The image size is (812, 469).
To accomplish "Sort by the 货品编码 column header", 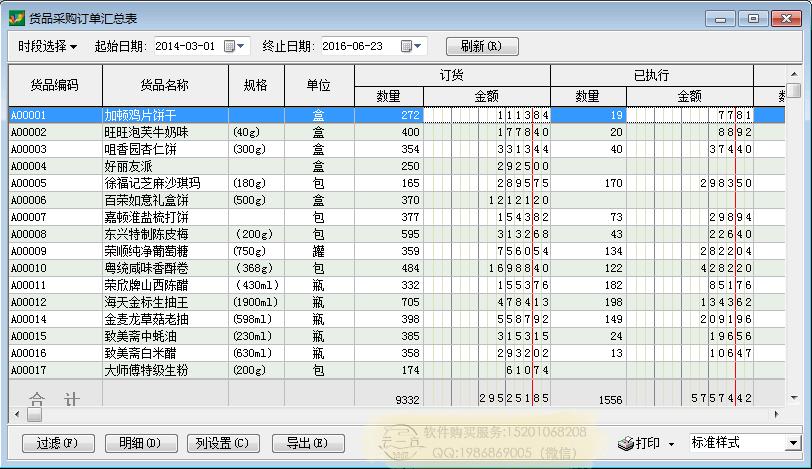I will [55, 85].
